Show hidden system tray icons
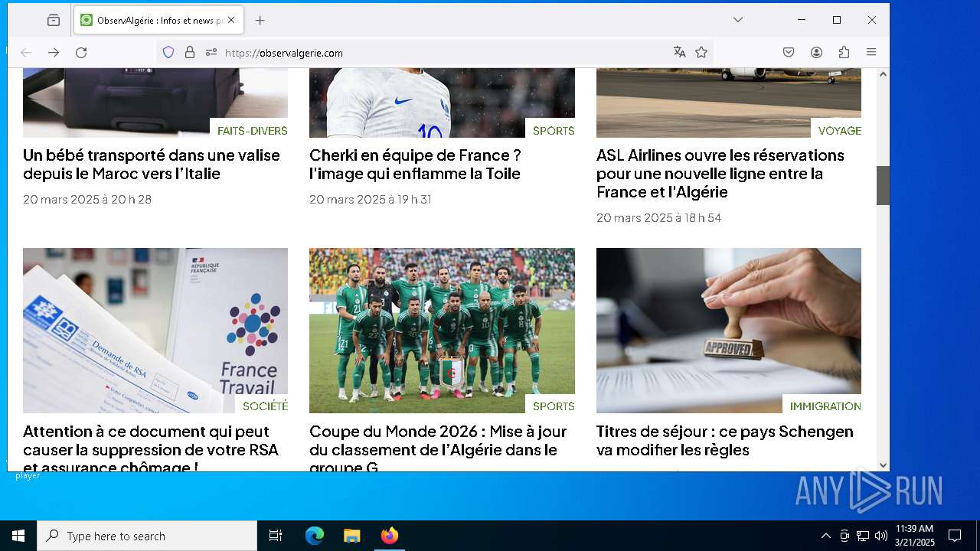 [x=825, y=536]
